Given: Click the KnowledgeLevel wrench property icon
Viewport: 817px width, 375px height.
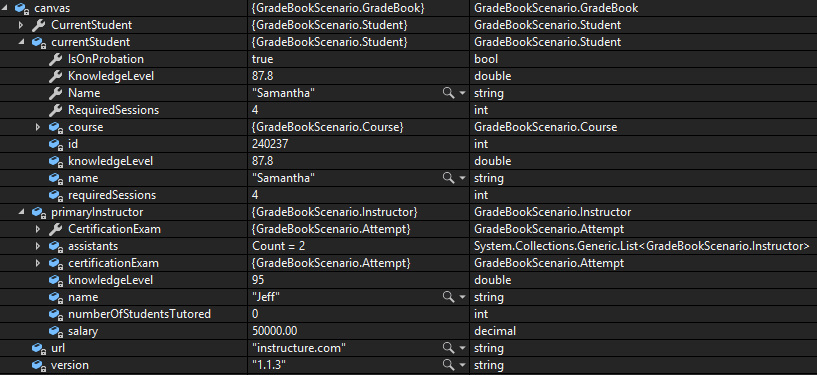Looking at the screenshot, I should (x=55, y=76).
